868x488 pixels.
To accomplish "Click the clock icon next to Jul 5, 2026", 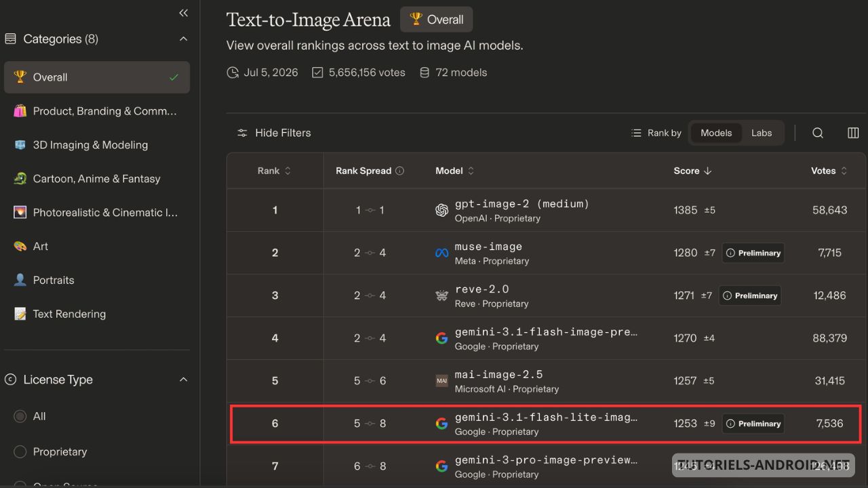I will [x=233, y=73].
